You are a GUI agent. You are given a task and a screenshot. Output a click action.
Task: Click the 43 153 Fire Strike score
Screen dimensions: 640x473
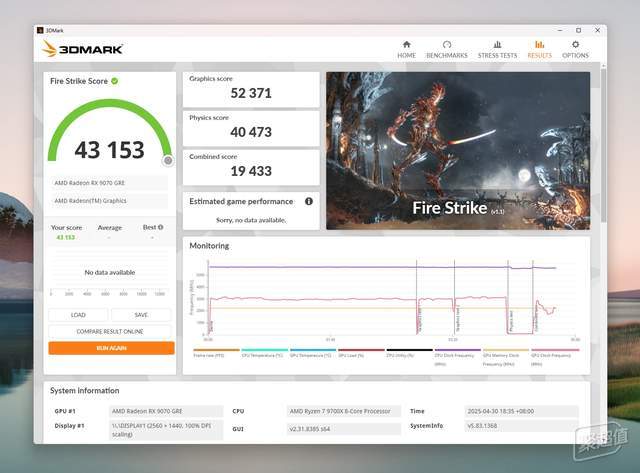coord(109,150)
